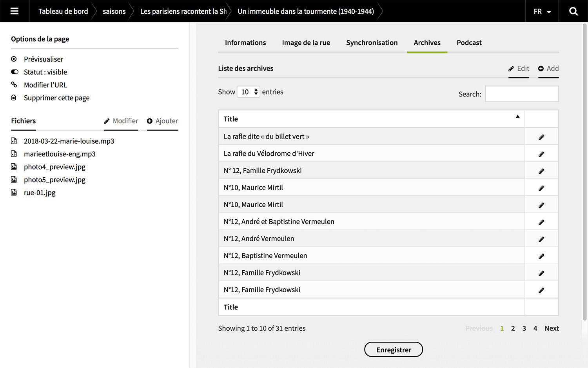Sort by Title column ascending arrow
Viewport: 588px width, 368px height.
coord(517,117)
